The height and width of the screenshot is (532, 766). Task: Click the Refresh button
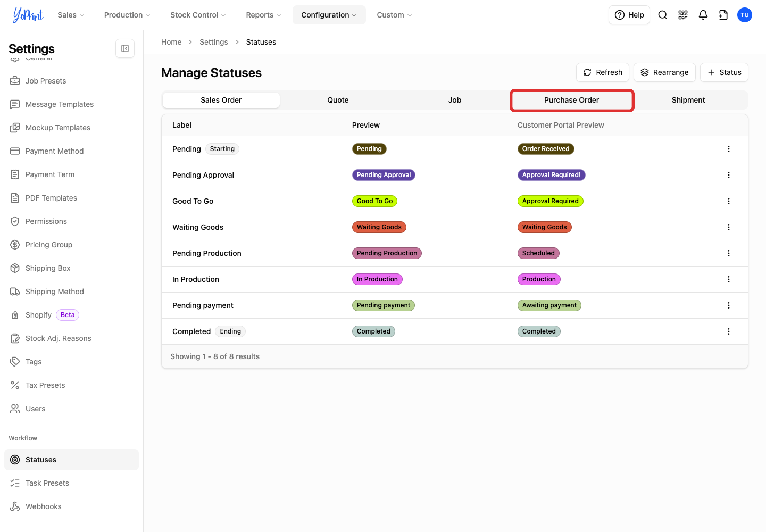pos(603,72)
